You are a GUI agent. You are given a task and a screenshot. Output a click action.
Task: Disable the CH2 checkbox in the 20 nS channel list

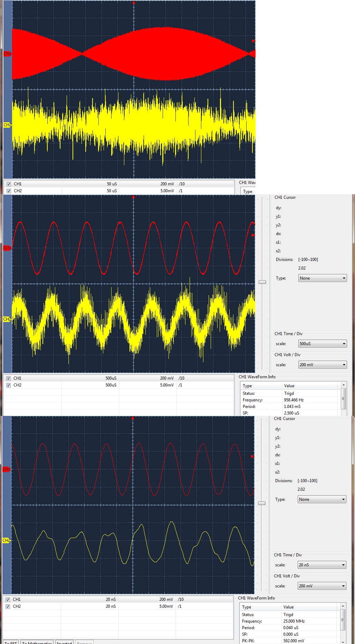[x=8, y=606]
